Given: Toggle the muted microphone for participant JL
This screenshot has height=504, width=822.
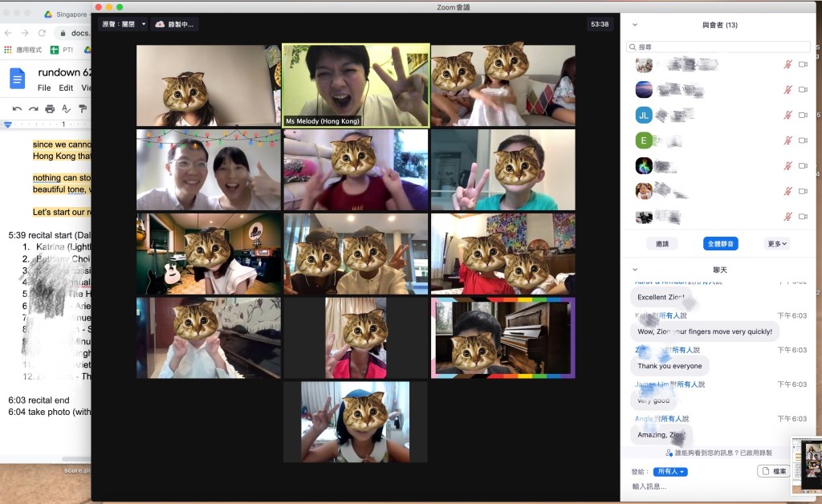Looking at the screenshot, I should [787, 115].
